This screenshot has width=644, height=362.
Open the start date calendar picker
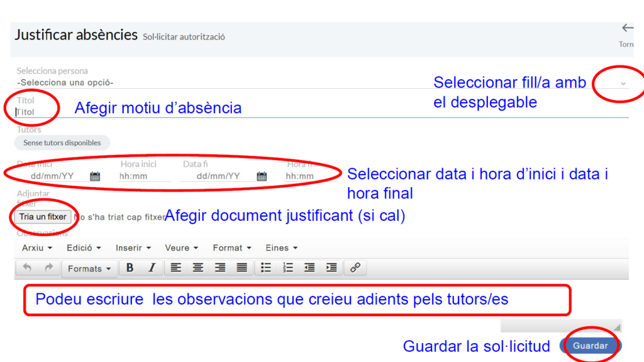pyautogui.click(x=95, y=176)
